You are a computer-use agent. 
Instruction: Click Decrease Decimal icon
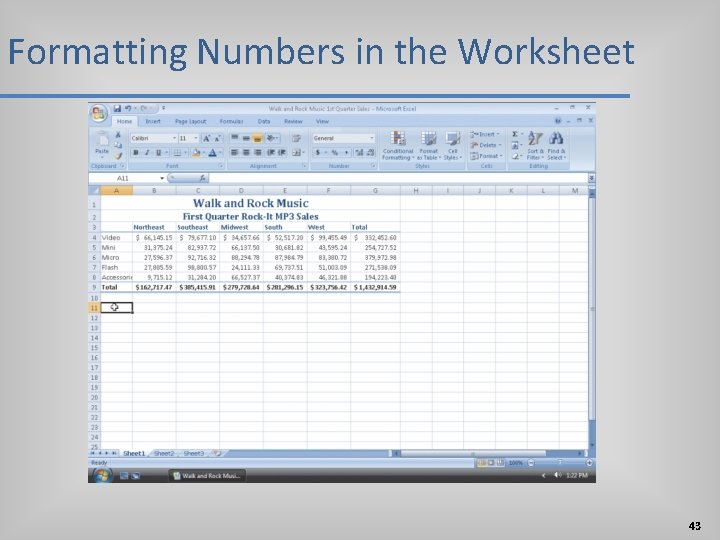pyautogui.click(x=371, y=152)
